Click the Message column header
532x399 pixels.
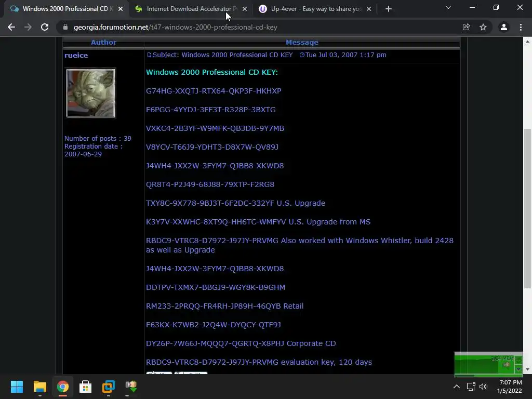[x=302, y=43]
